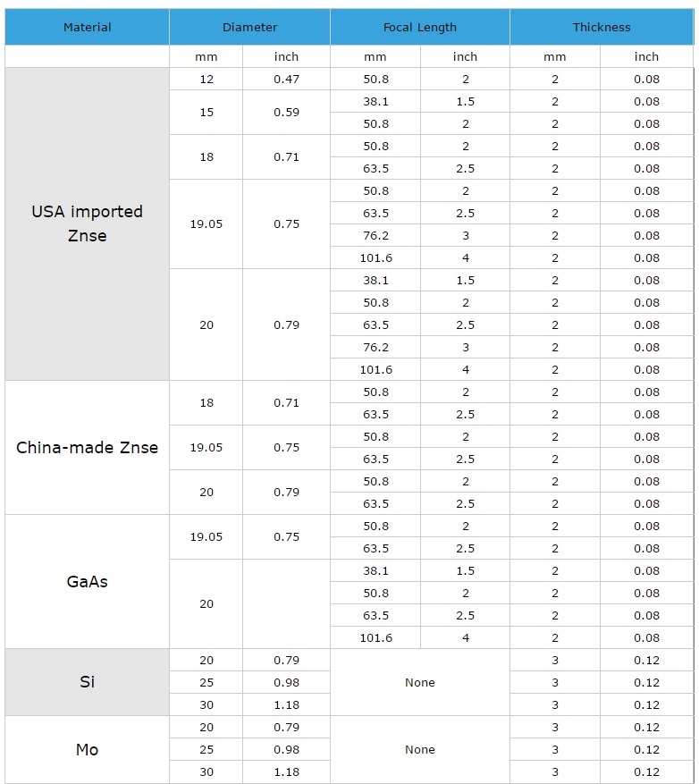Click the 19.05 diameter cell in China-made Znse
Viewport: 699px width, 784px height.
tap(206, 447)
